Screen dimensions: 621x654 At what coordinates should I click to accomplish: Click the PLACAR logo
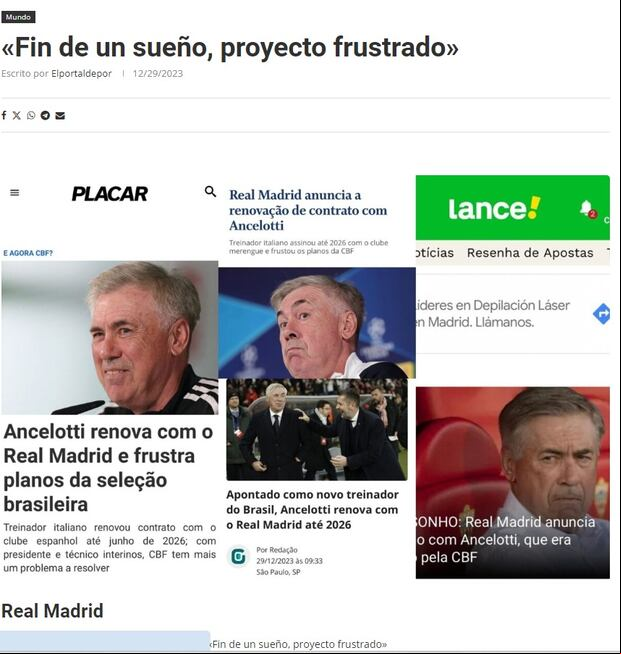pos(110,194)
